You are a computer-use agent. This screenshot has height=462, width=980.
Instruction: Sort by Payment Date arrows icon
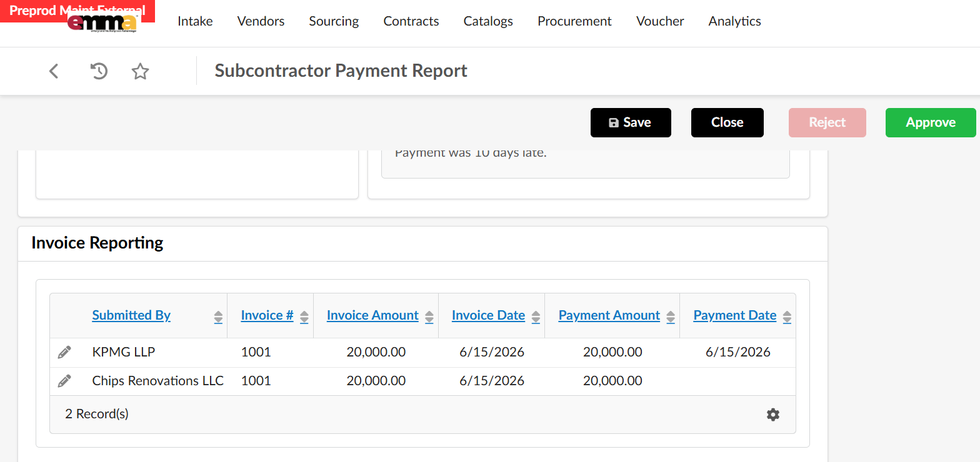pos(787,317)
